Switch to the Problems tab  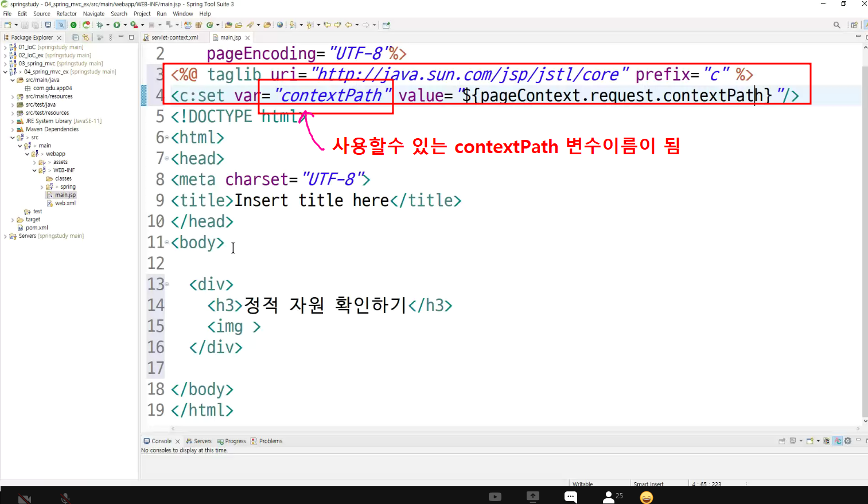267,441
